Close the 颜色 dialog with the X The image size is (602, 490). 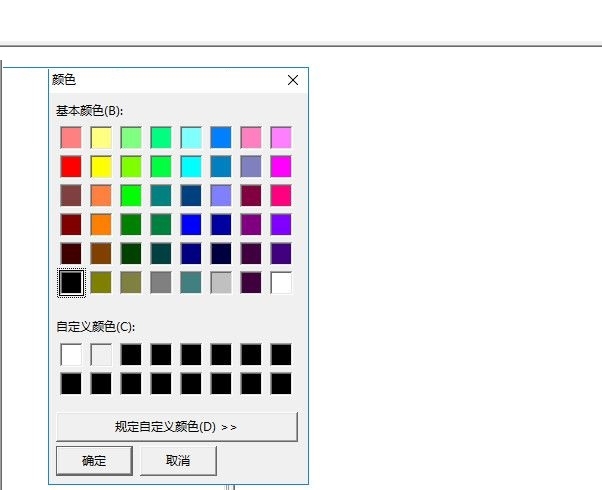(293, 80)
